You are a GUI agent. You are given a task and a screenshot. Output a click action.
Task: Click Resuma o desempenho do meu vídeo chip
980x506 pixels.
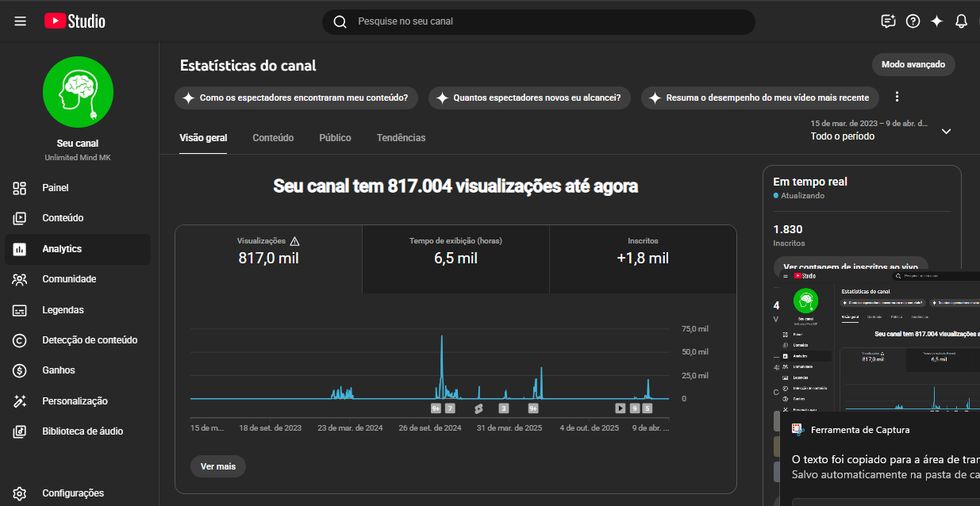760,98
